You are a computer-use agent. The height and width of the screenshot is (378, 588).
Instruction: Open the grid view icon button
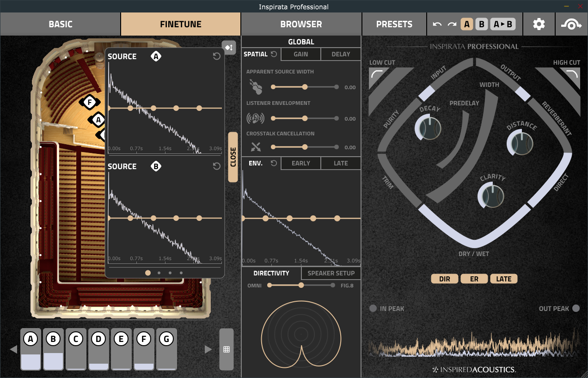click(x=227, y=349)
